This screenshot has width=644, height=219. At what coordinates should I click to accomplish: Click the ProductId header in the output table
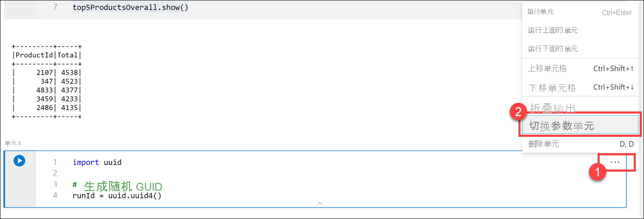pyautogui.click(x=34, y=55)
